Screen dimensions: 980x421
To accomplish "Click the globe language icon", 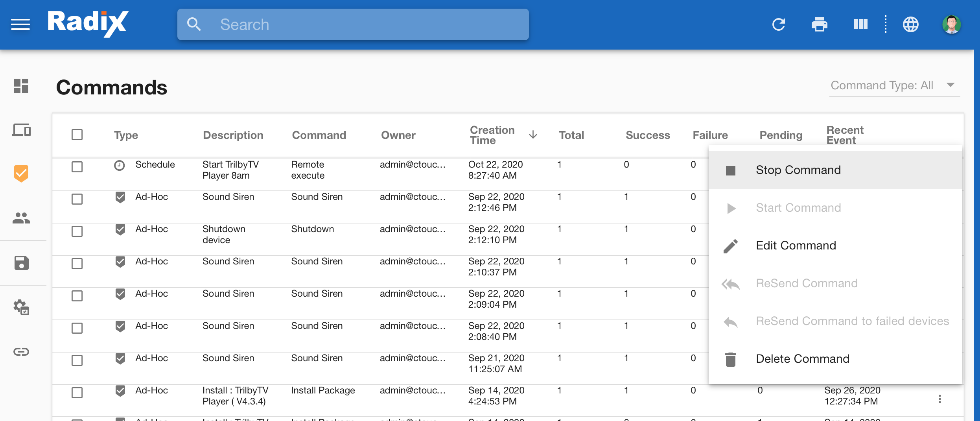I will click(910, 24).
